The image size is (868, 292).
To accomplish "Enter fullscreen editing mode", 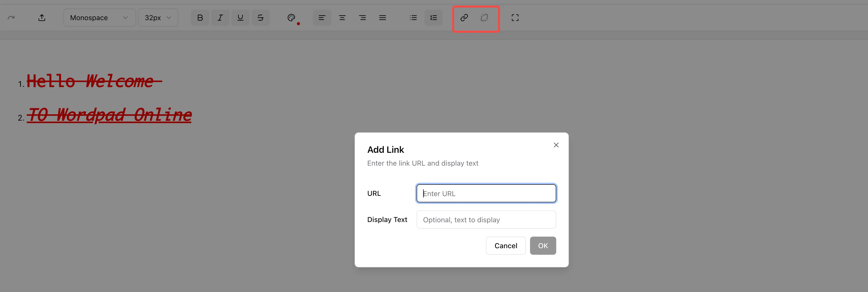I will coord(515,17).
